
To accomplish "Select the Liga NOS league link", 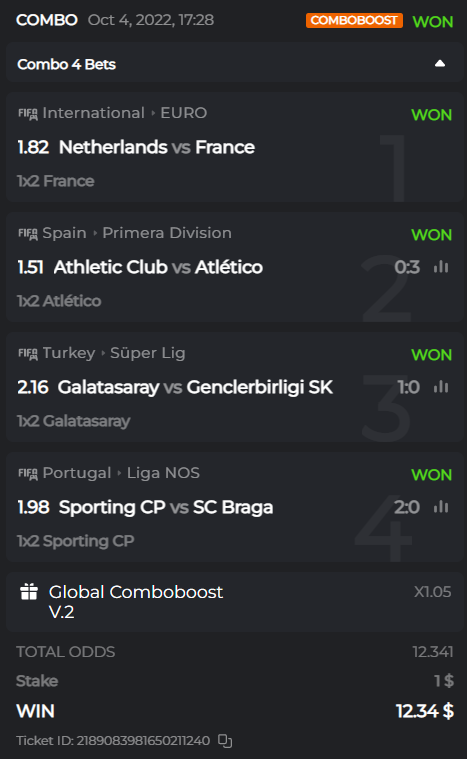I will (x=163, y=473).
